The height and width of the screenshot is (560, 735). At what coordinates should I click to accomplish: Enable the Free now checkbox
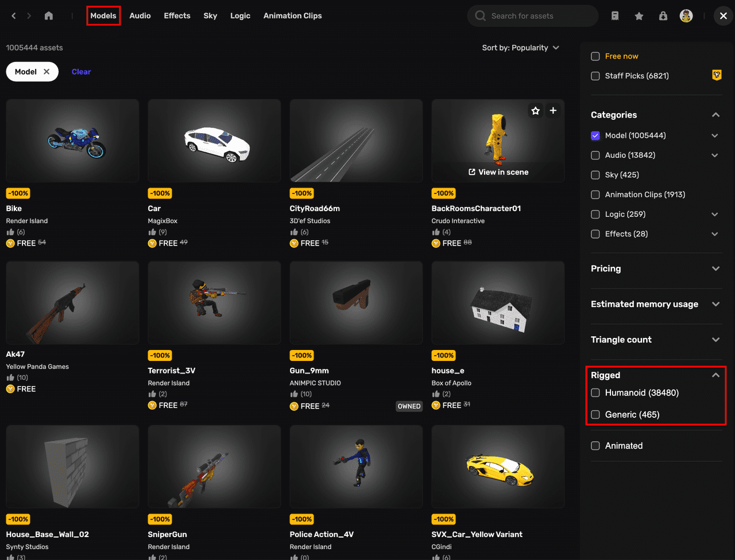[x=595, y=56]
